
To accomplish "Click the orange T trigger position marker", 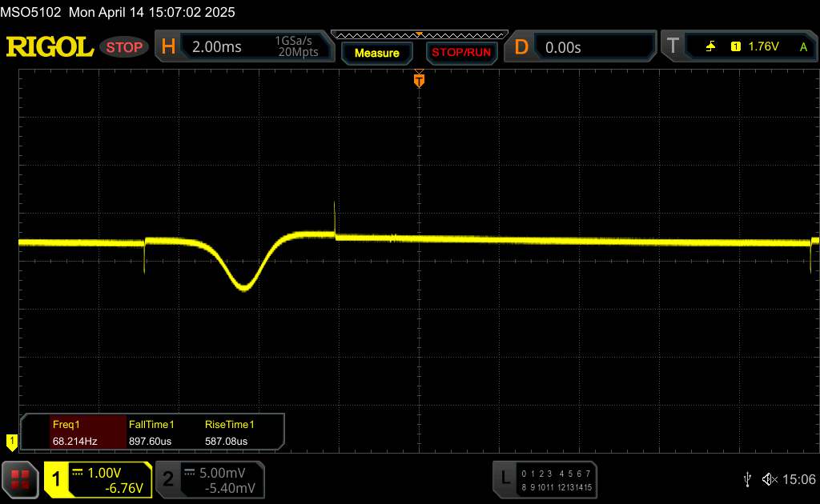I will [x=419, y=79].
